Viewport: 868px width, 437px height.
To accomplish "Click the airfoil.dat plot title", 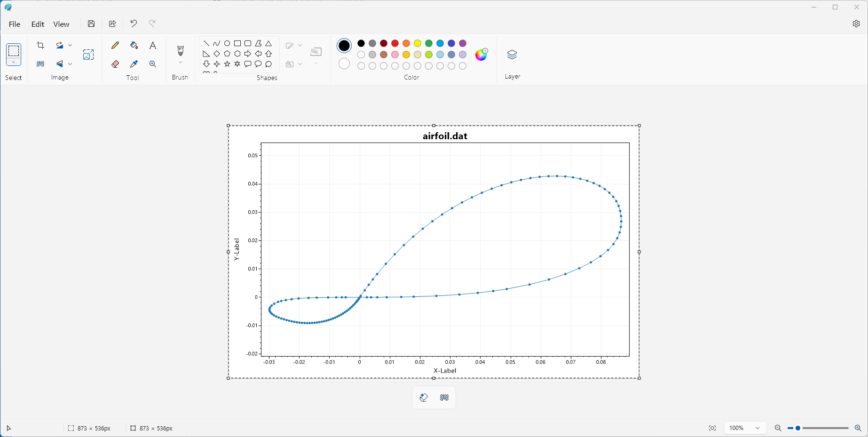I will click(x=445, y=136).
